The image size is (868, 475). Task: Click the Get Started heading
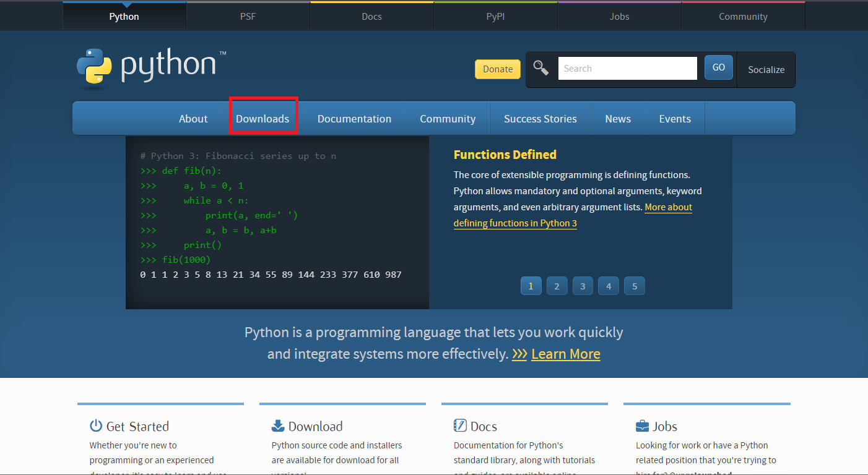(x=137, y=426)
